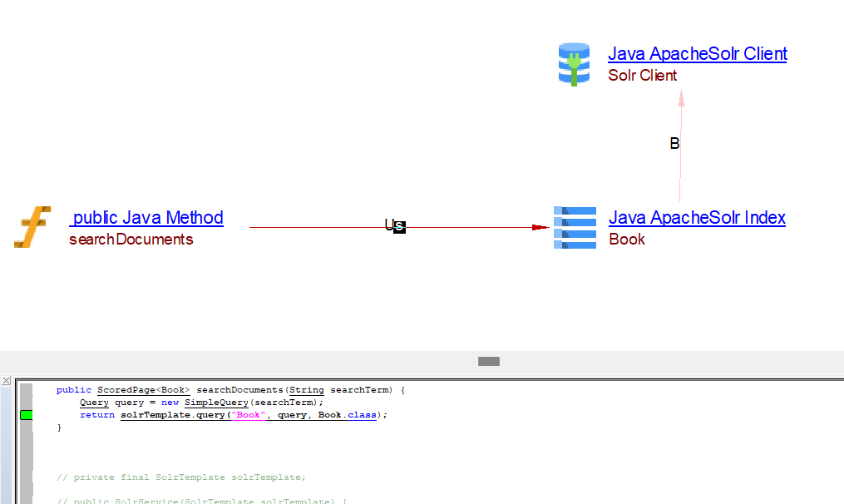Click the red arrowhead pointing to Index
This screenshot has width=844, height=504.
[540, 227]
